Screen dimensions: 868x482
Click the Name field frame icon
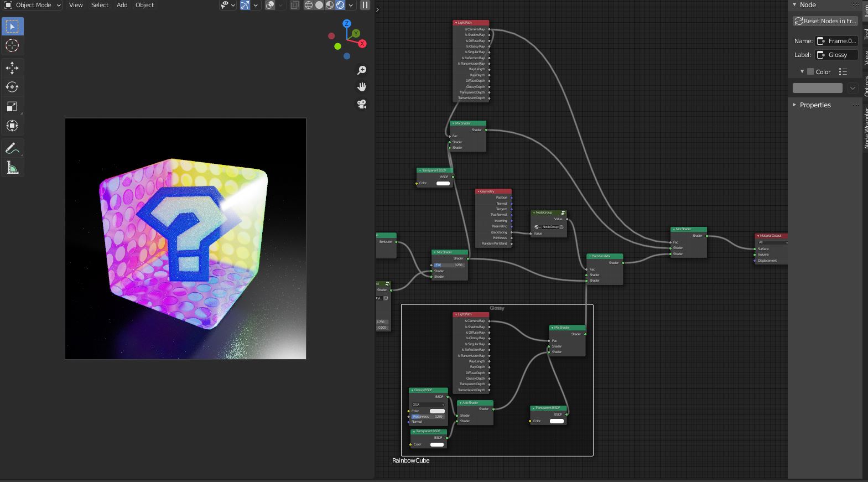click(x=821, y=41)
